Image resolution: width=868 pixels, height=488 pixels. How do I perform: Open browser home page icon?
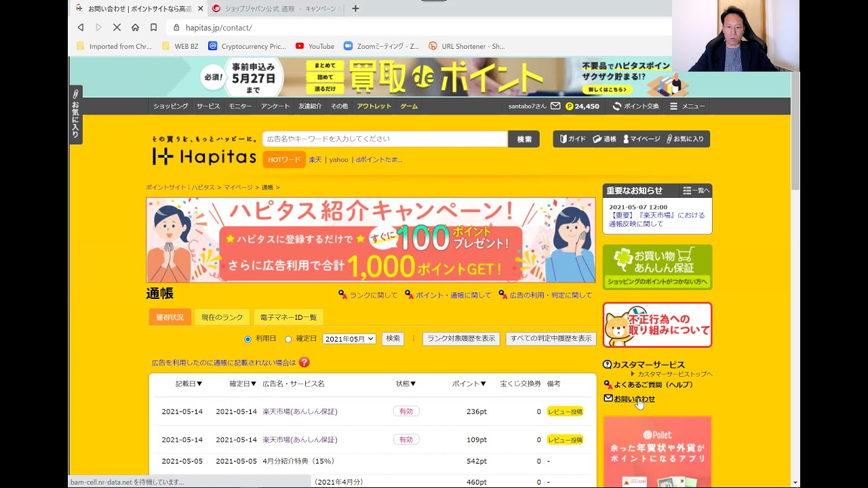point(135,27)
